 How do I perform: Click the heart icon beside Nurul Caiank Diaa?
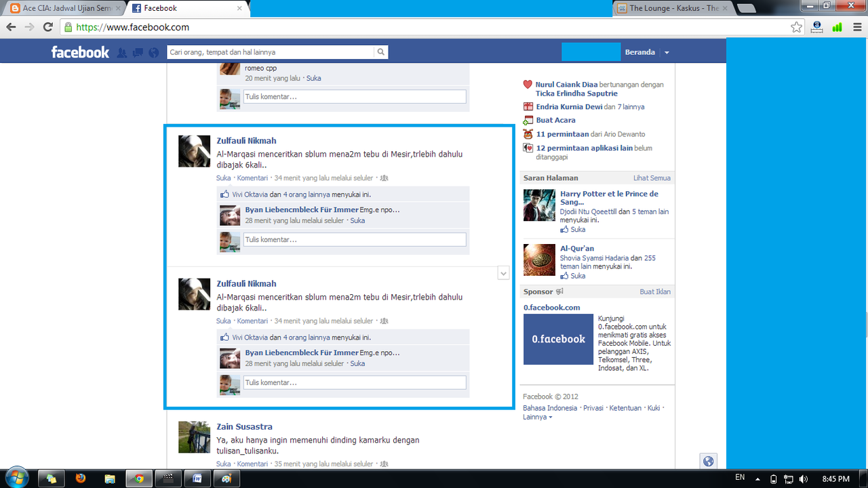click(x=527, y=84)
